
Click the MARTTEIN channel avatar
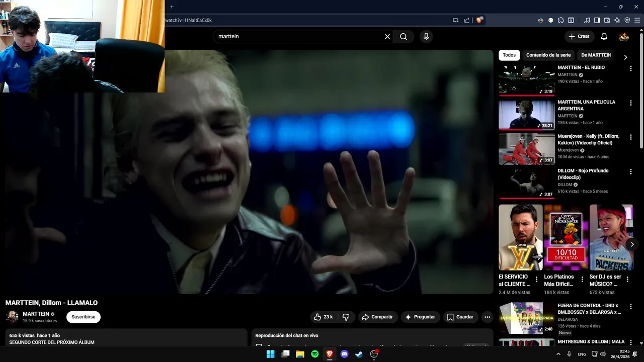12,317
